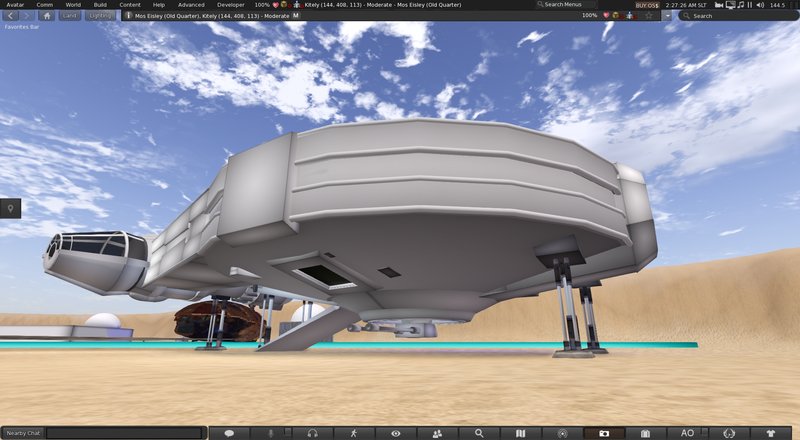
Task: Click the heart health icon in location bar
Action: click(606, 15)
